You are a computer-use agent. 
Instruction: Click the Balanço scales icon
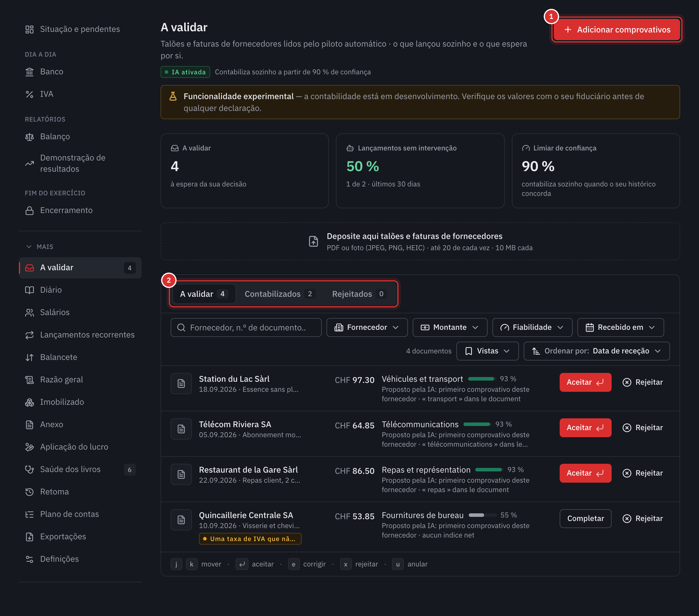coord(30,137)
